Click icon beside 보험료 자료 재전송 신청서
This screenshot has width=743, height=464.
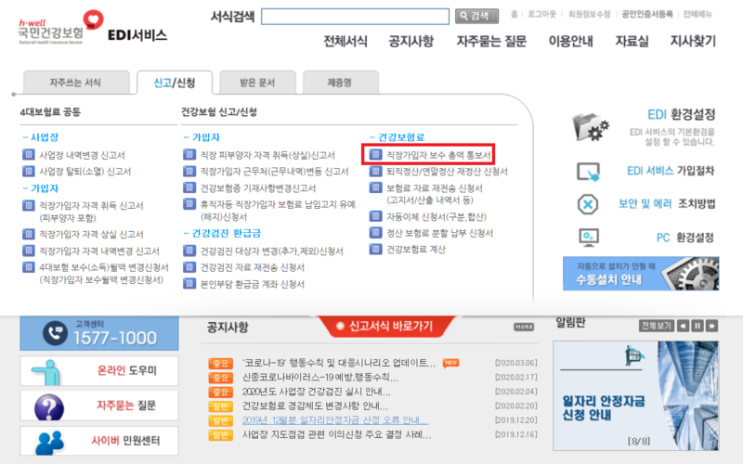376,187
